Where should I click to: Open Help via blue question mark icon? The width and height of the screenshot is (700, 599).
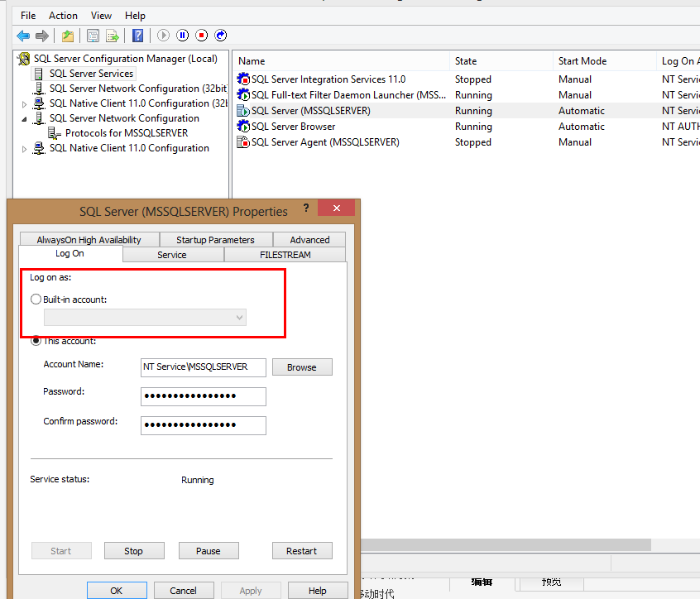pyautogui.click(x=138, y=36)
